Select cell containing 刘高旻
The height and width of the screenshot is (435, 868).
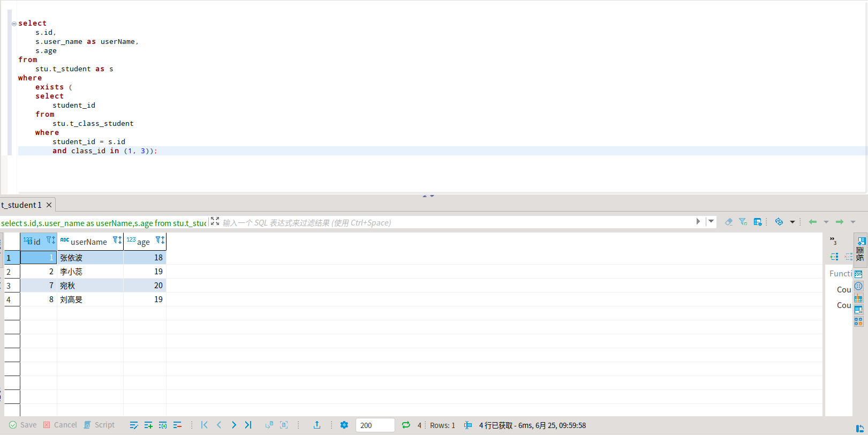pyautogui.click(x=90, y=299)
